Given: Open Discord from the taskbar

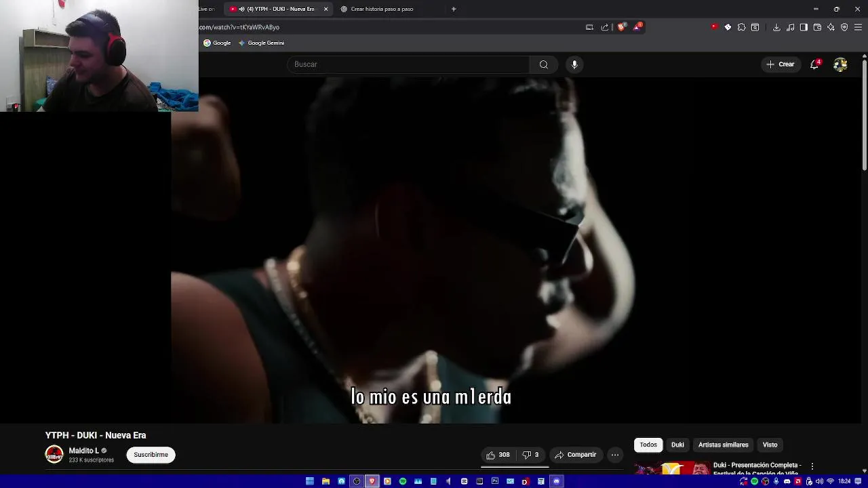Looking at the screenshot, I should (556, 481).
